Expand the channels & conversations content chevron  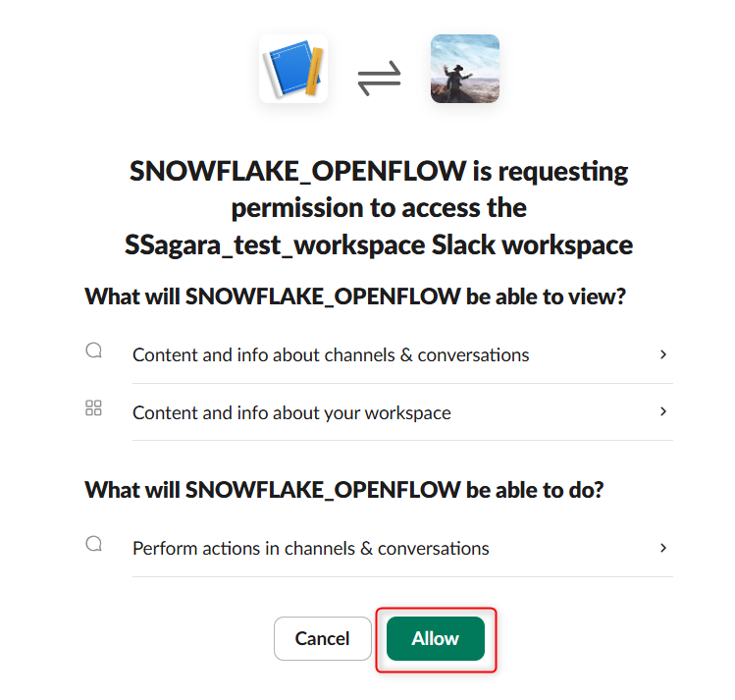[x=663, y=354]
